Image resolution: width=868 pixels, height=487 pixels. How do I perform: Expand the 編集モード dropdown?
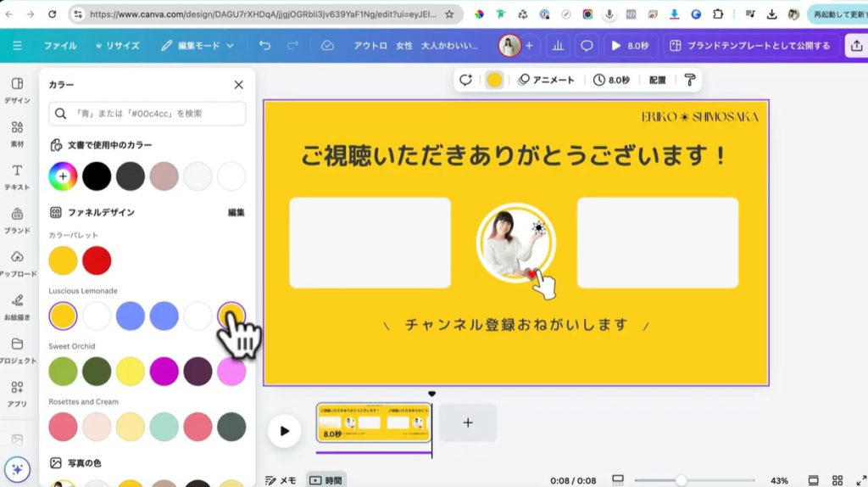(x=198, y=46)
